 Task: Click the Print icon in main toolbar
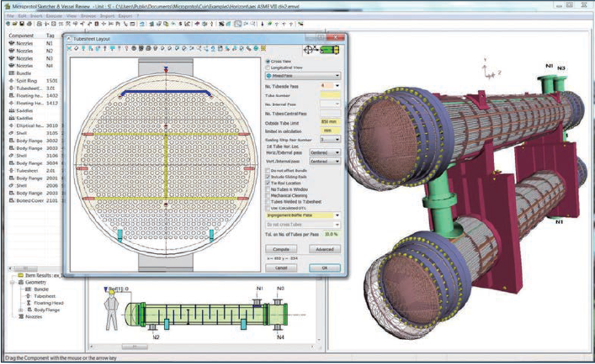coord(29,25)
